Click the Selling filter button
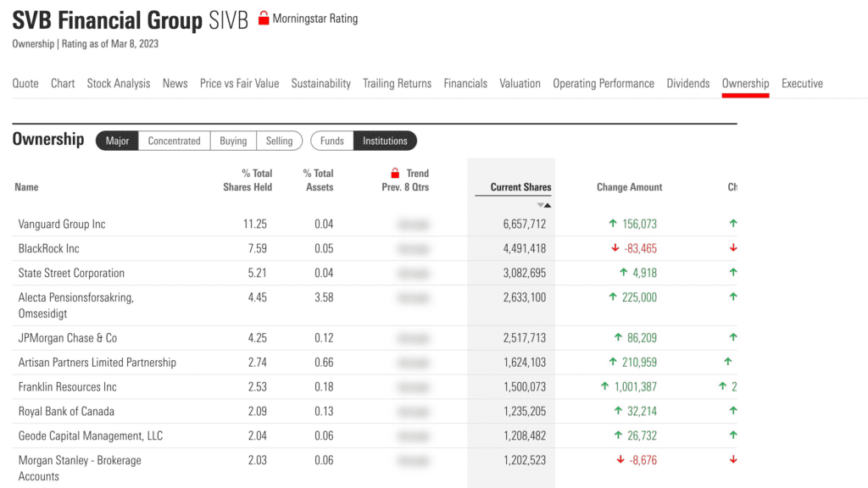 click(x=279, y=141)
